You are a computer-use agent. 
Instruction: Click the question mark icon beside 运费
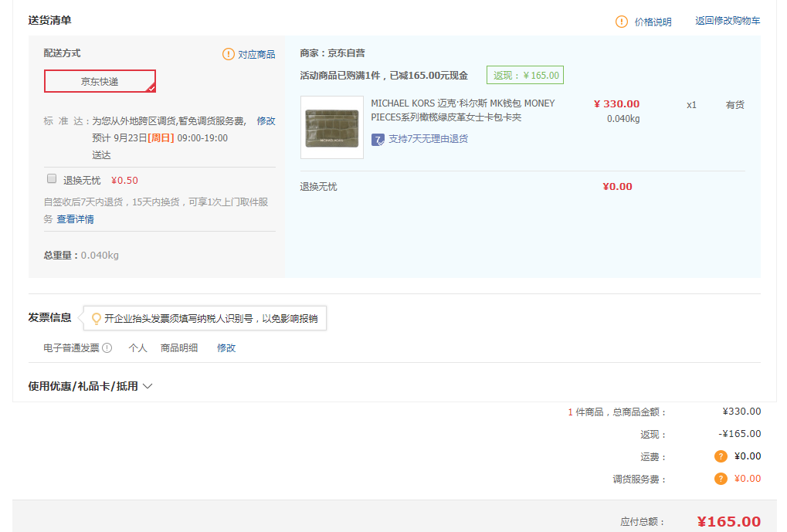pyautogui.click(x=721, y=456)
